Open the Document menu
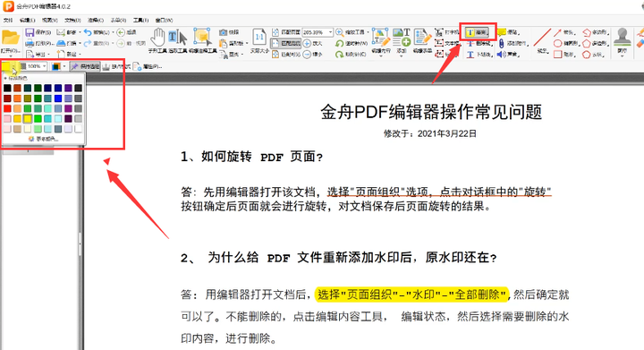The image size is (644, 350). tap(72, 20)
